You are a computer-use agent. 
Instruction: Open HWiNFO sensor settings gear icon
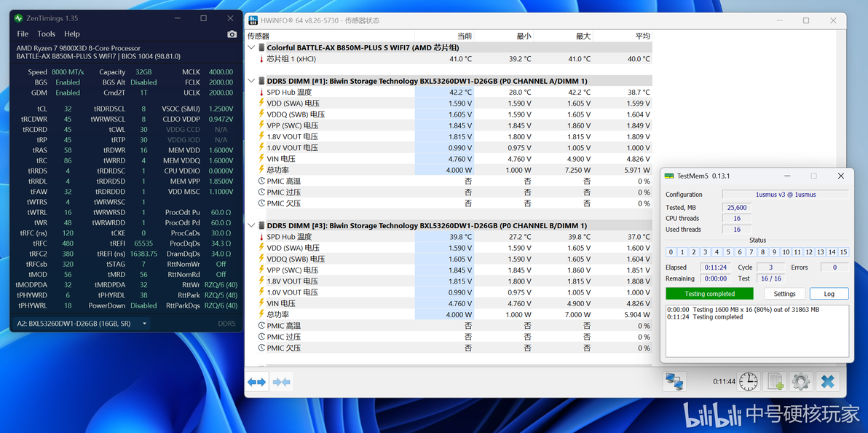800,381
